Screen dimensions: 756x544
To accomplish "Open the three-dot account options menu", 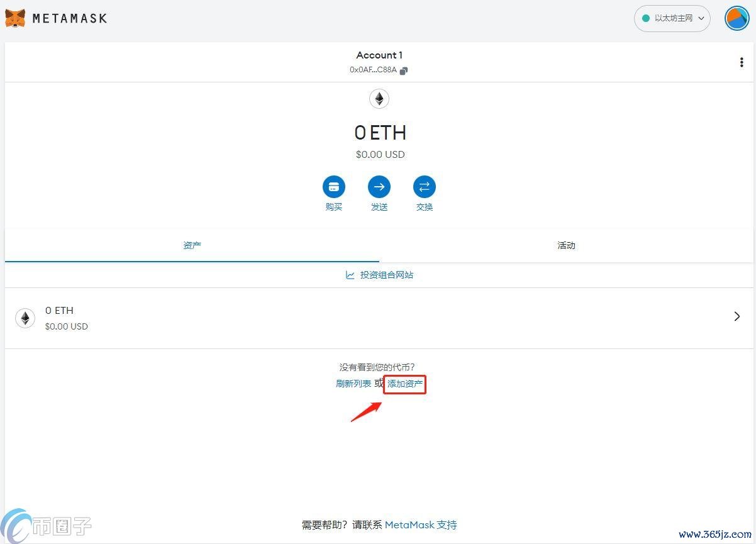I will pyautogui.click(x=742, y=62).
